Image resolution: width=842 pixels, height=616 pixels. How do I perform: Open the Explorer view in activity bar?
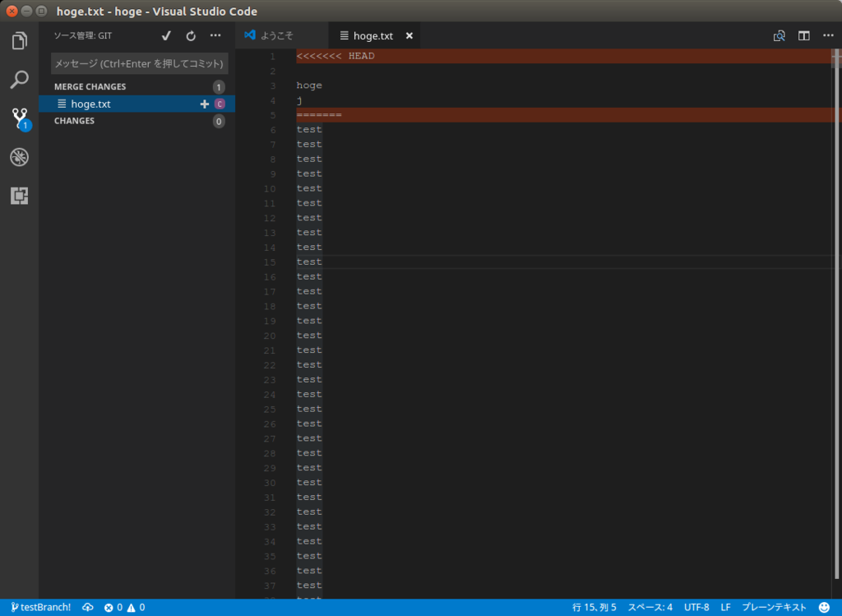[20, 41]
